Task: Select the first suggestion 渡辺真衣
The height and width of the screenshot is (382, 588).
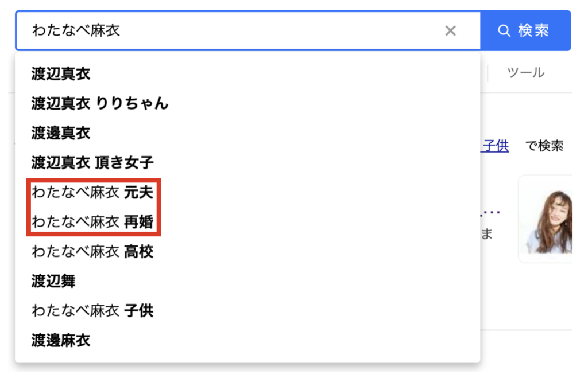Action: (x=247, y=74)
